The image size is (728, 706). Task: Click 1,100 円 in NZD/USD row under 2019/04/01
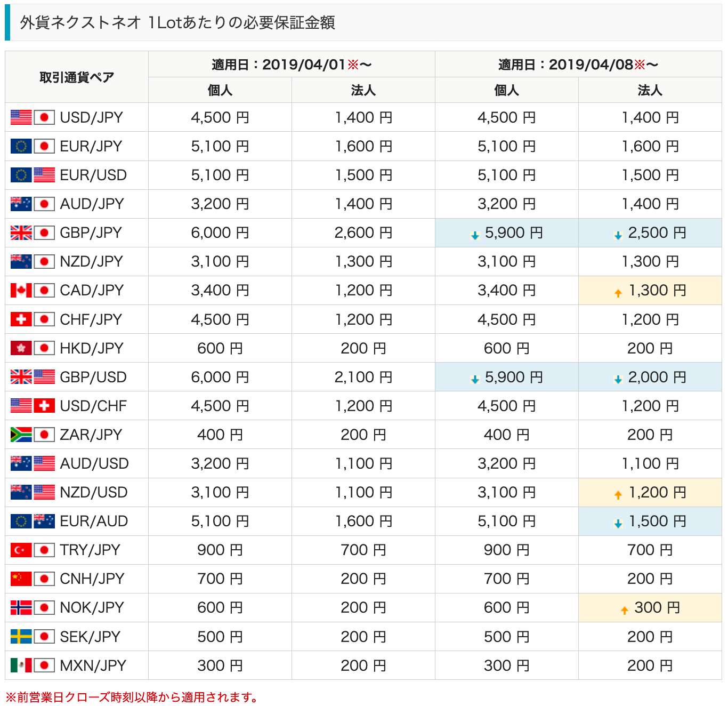click(x=363, y=492)
